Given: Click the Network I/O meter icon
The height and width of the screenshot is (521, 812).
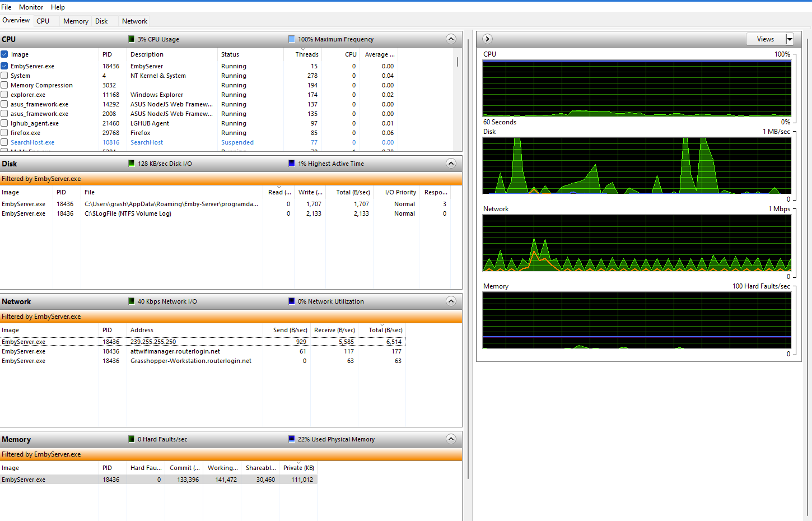Looking at the screenshot, I should [x=132, y=301].
